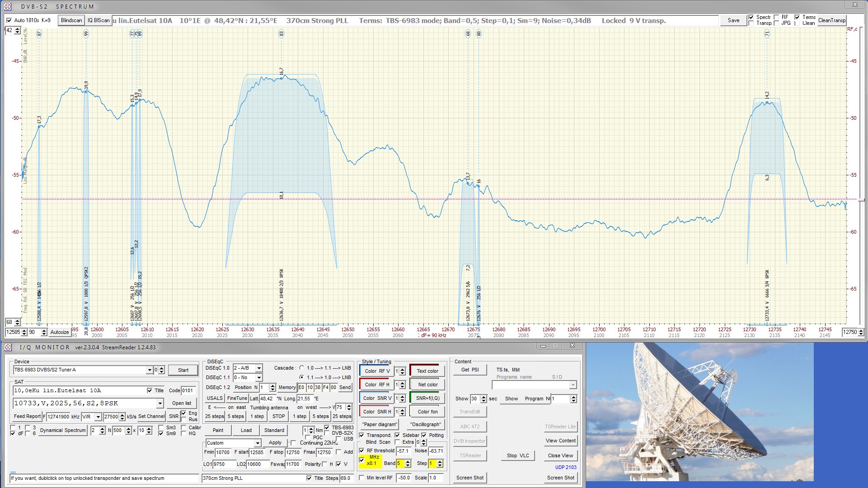
Task: Enable the DVB-S2X checkbox
Action: pos(327,433)
